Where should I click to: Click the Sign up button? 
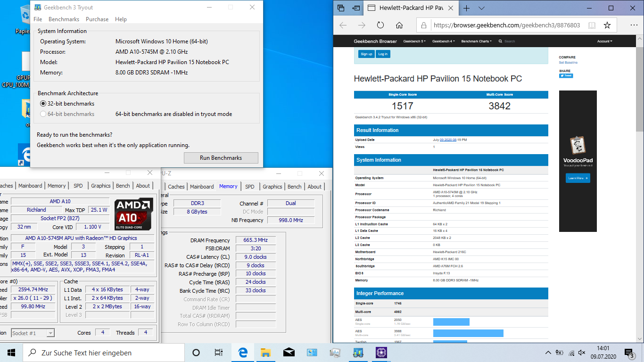(x=366, y=54)
